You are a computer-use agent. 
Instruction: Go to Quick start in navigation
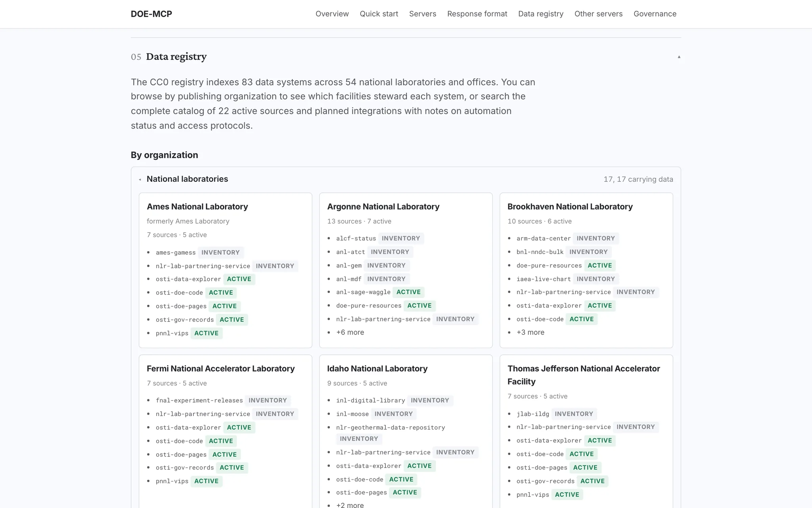[x=379, y=14]
